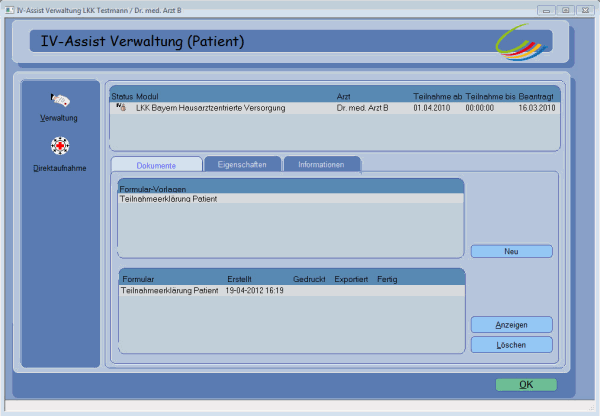Click status icon of LKK Bayern row

121,108
